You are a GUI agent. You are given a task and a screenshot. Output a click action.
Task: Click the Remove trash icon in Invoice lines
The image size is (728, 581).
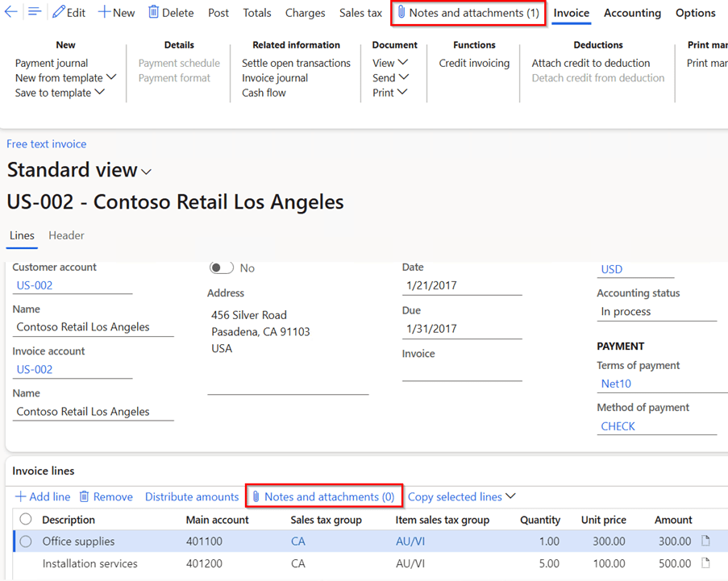point(84,496)
